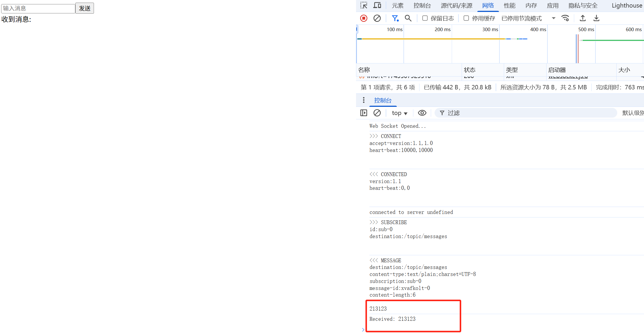Stop recording network log

pos(364,18)
